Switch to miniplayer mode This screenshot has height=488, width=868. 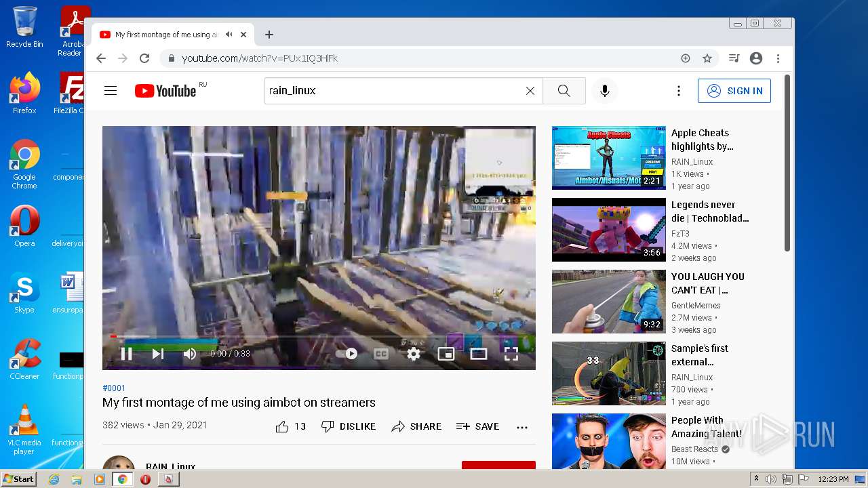446,353
